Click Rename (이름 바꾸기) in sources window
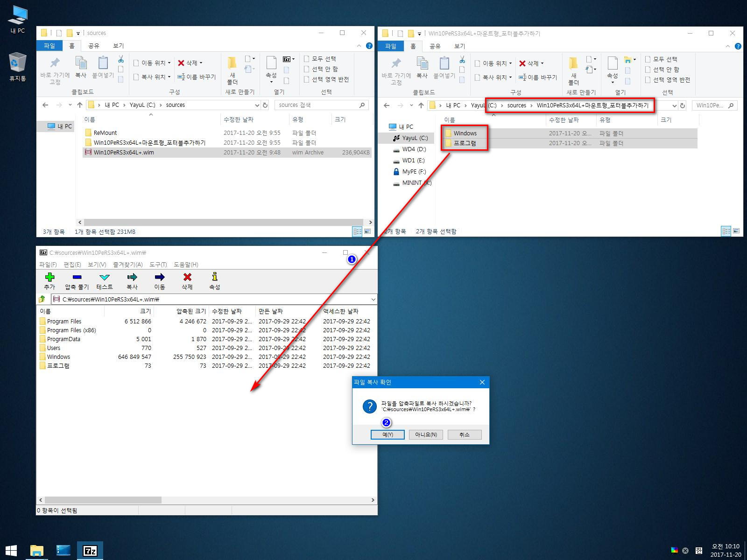 [197, 77]
